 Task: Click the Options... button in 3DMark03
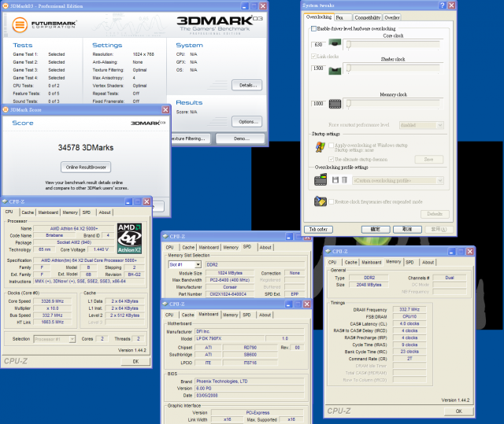(246, 122)
